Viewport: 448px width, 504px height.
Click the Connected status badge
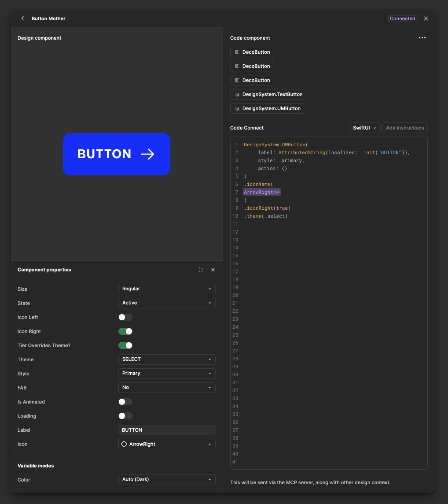click(402, 19)
